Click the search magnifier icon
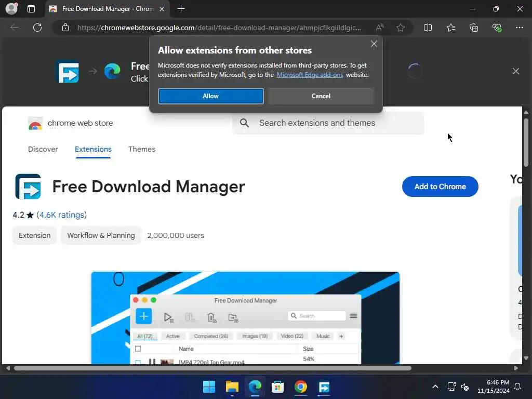The width and height of the screenshot is (532, 399). click(244, 123)
